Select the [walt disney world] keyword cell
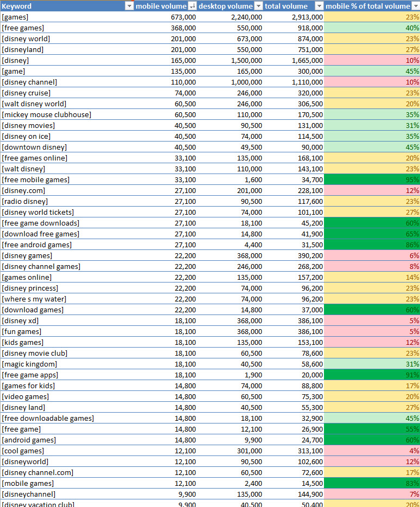420x507 pixels. pos(67,104)
